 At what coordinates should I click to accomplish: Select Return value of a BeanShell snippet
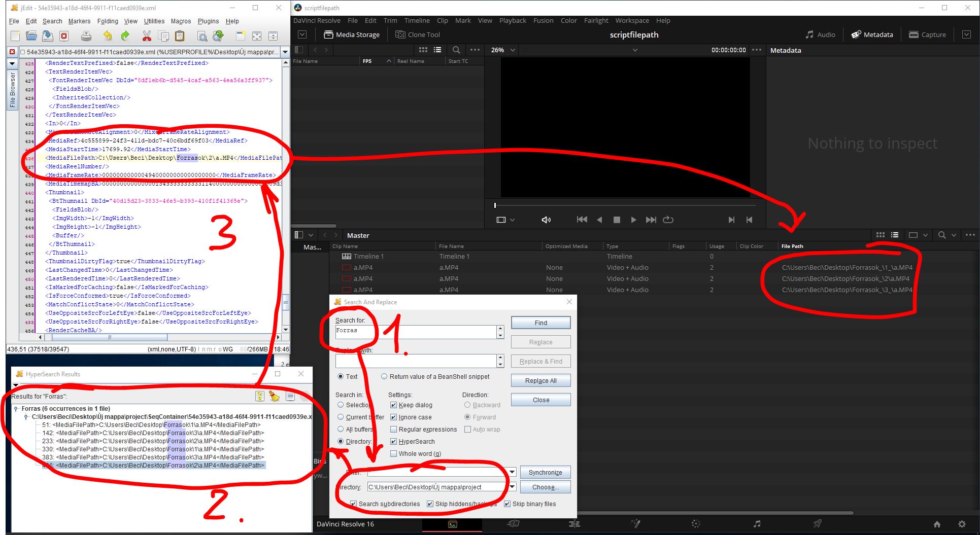pos(384,377)
